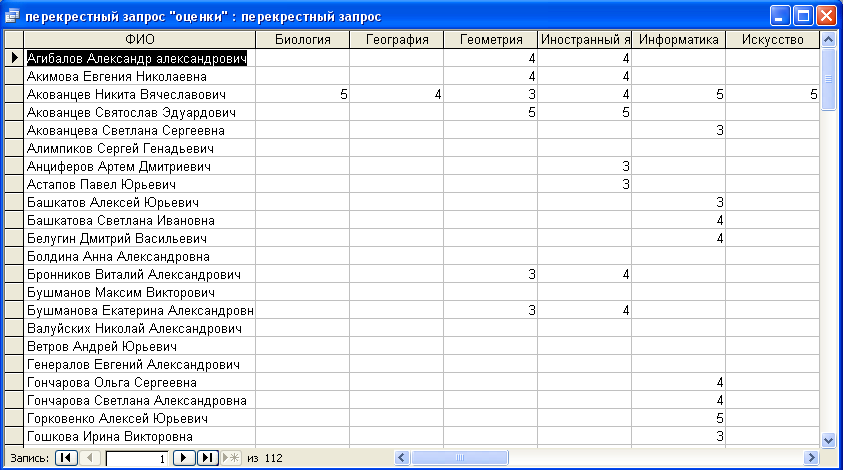Screen dimensions: 844x470
Task: Click cell Гошкова Ирина Викторовна
Action: [139, 436]
